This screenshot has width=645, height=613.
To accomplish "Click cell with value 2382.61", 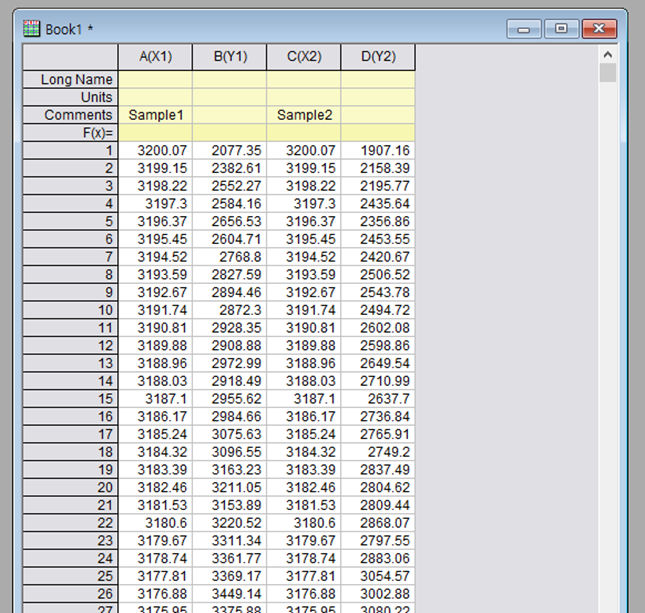I will click(230, 168).
